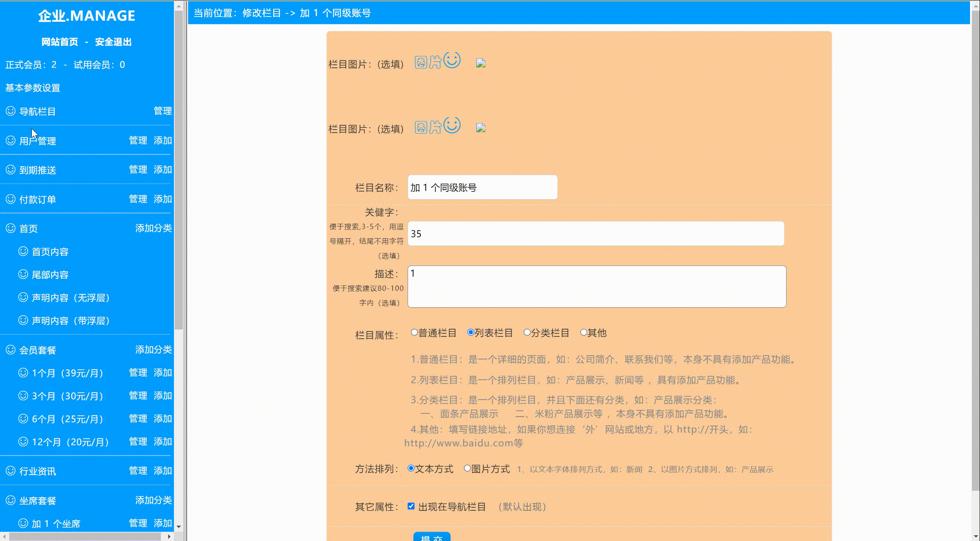980x541 pixels.
Task: Click 添加分类 next to 首页
Action: click(154, 228)
